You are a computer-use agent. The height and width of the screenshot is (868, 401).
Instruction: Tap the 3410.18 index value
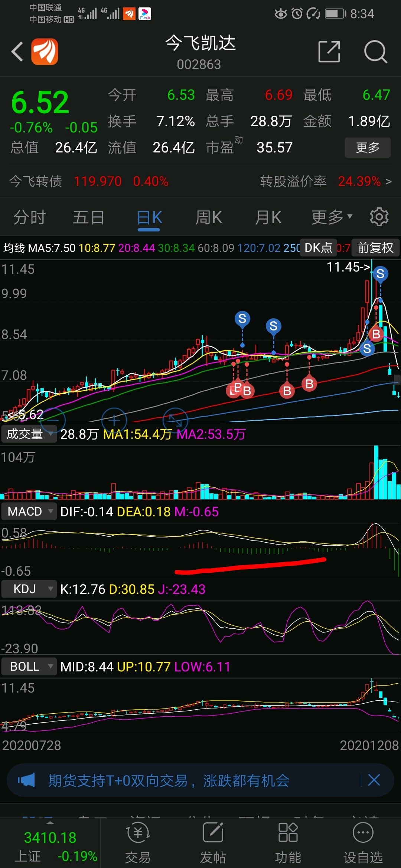50,838
